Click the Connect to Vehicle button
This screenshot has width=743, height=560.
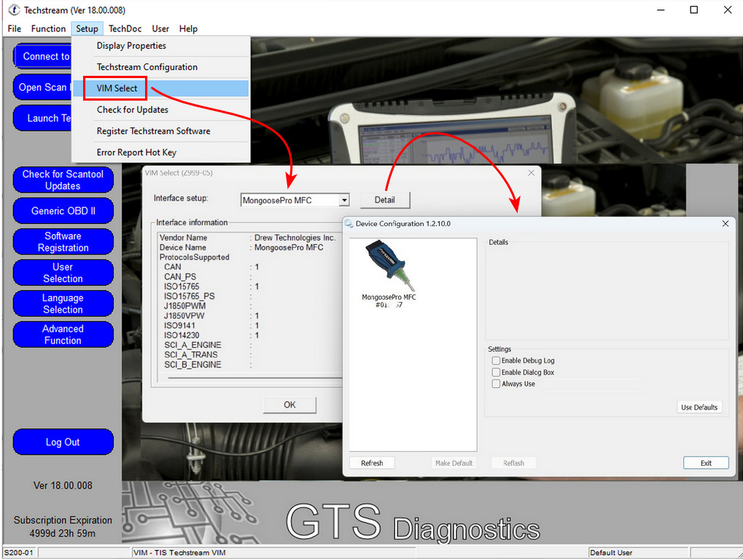click(x=42, y=56)
